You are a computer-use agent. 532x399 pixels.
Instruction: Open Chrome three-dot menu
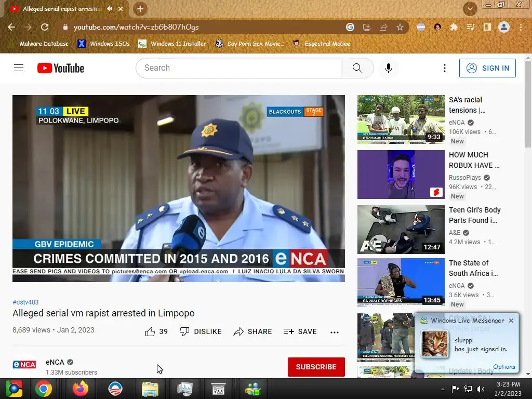tap(521, 27)
